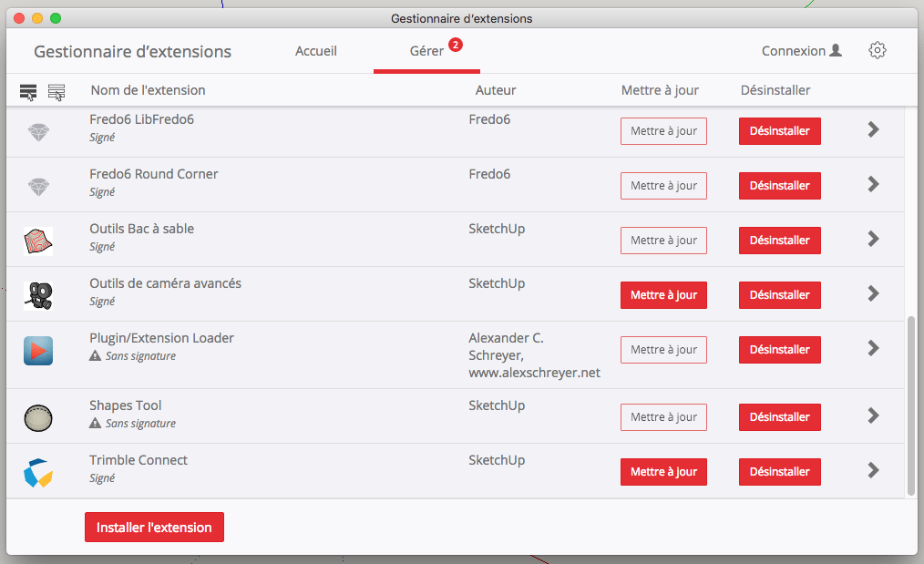
Task: Select the Fredo6 Round Corner extension name
Action: point(154,174)
